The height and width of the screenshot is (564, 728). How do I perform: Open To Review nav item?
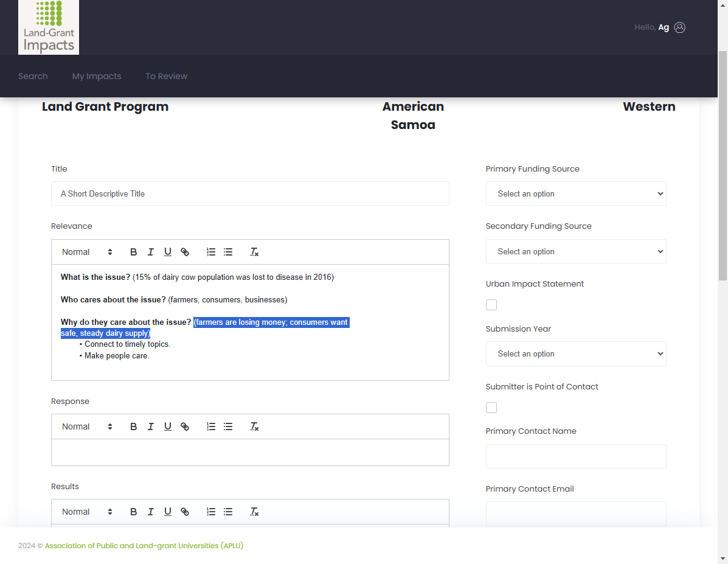(166, 76)
